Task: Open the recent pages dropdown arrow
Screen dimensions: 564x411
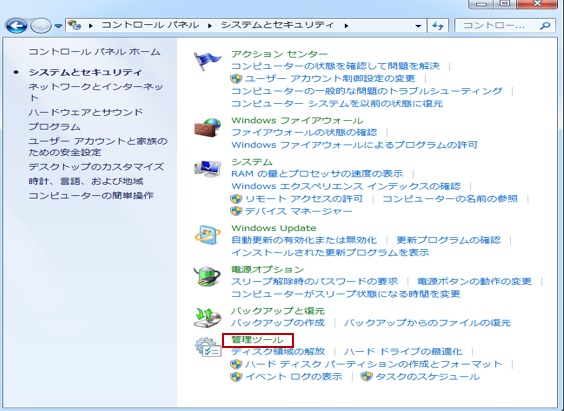Action: 58,26
